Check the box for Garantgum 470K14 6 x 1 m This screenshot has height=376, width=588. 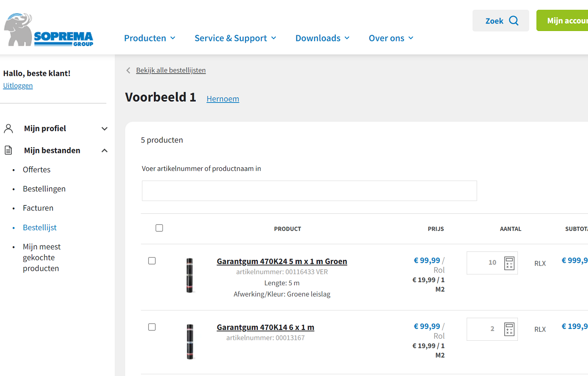tap(152, 327)
